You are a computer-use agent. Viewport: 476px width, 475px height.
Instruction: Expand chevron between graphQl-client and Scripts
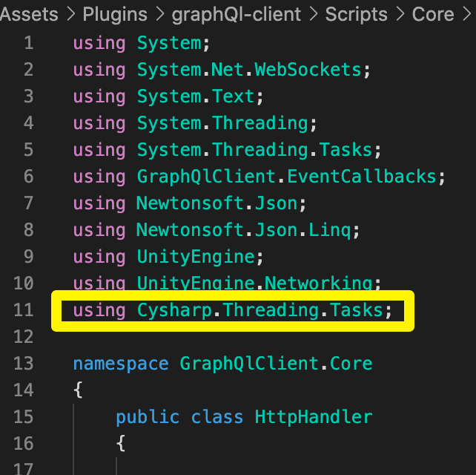pos(314,15)
